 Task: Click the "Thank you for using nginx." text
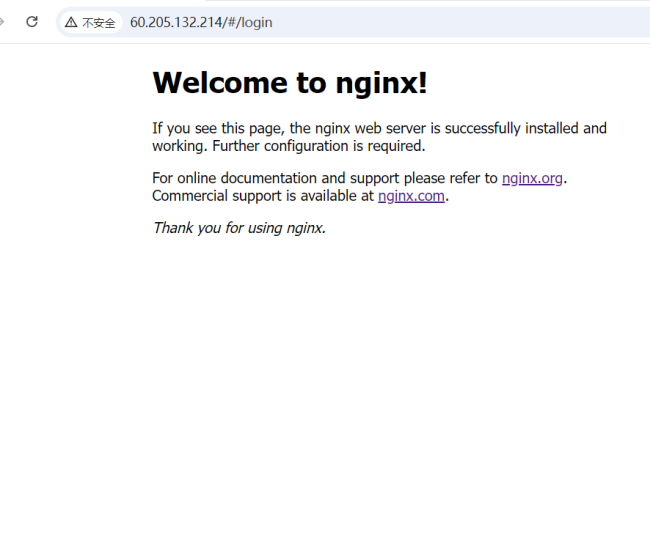[239, 228]
